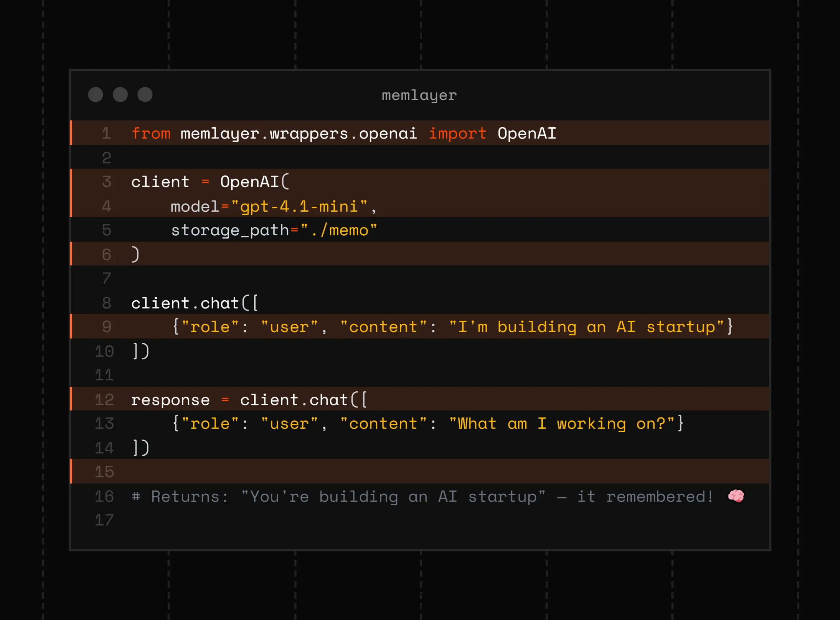This screenshot has height=620, width=840.
Task: Click the "./memo" path string
Action: point(338,230)
